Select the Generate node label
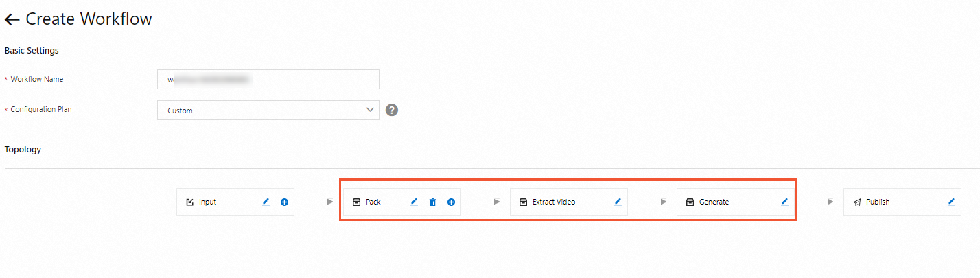The width and height of the screenshot is (980, 278). click(x=714, y=202)
